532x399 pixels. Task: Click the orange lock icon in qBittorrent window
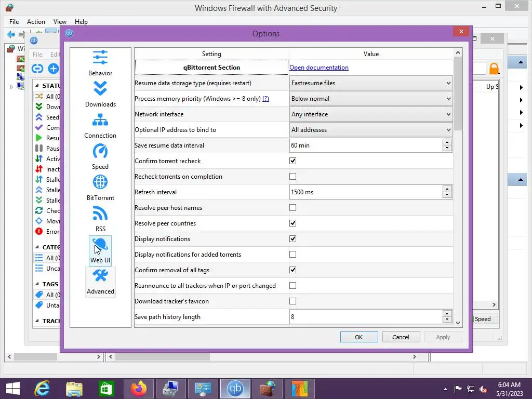tap(494, 69)
